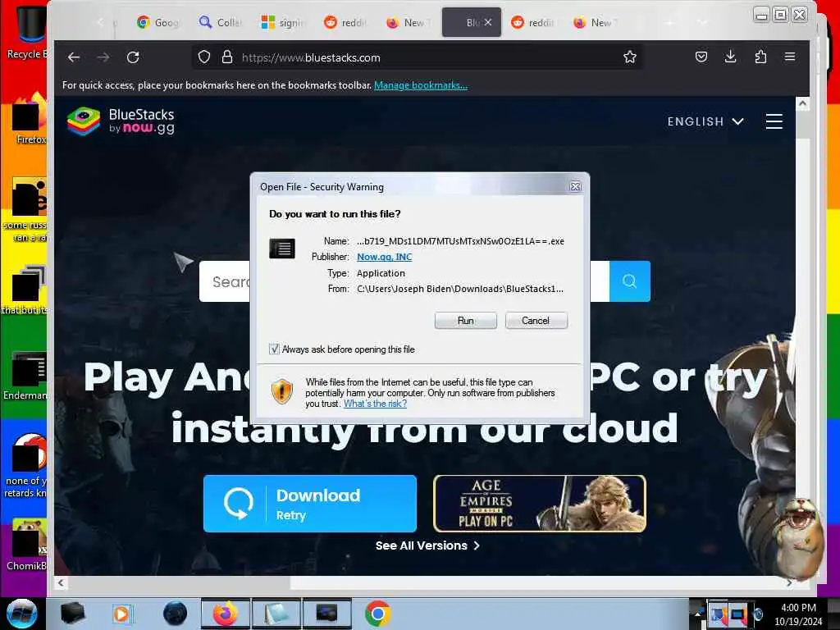Image resolution: width=840 pixels, height=630 pixels.
Task: Switch to the Microsoft signin tab
Action: coord(282,22)
